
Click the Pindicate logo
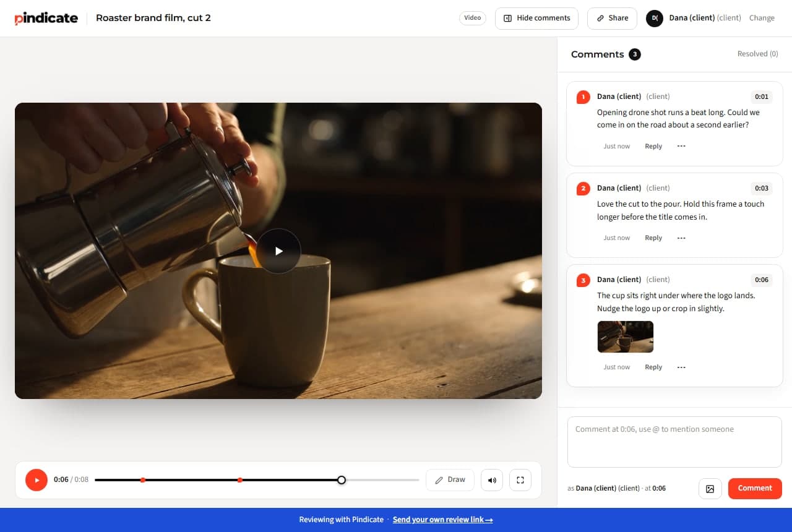[46, 18]
